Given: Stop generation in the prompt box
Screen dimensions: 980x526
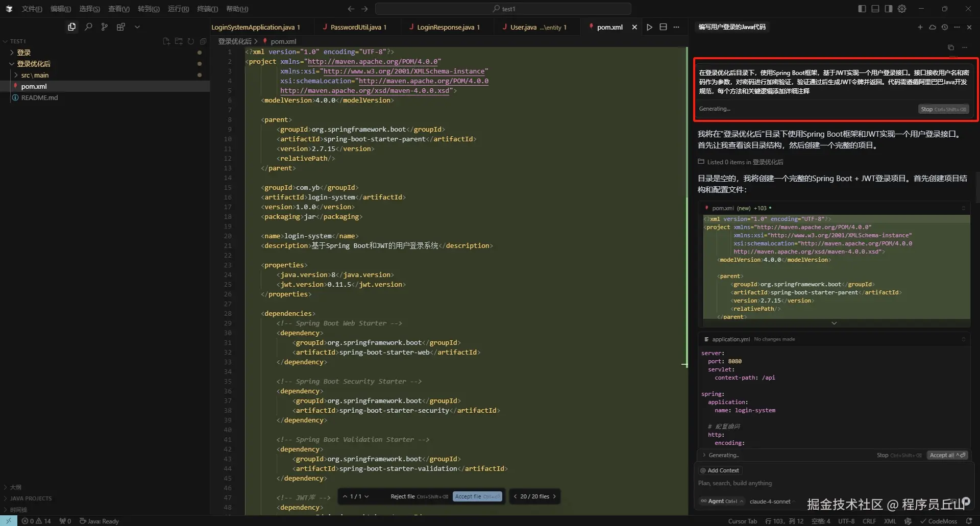Looking at the screenshot, I should point(943,109).
